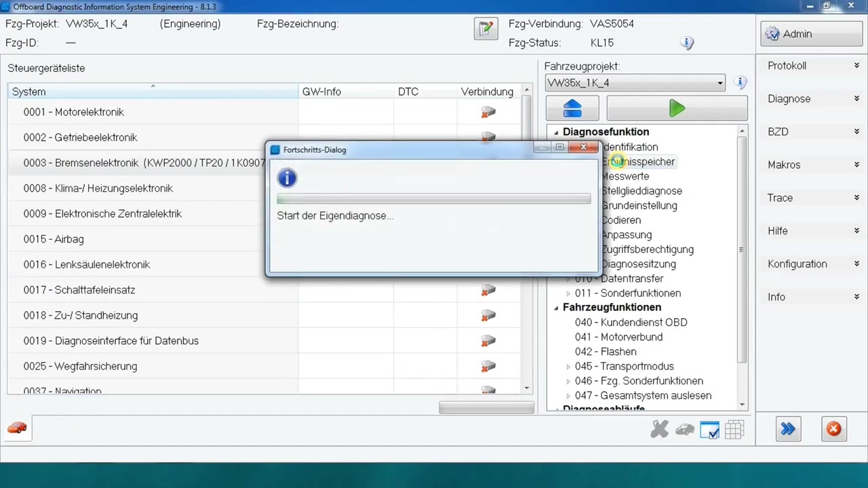Select 040 - Kundendienst OBD tree item
The height and width of the screenshot is (488, 868).
631,323
